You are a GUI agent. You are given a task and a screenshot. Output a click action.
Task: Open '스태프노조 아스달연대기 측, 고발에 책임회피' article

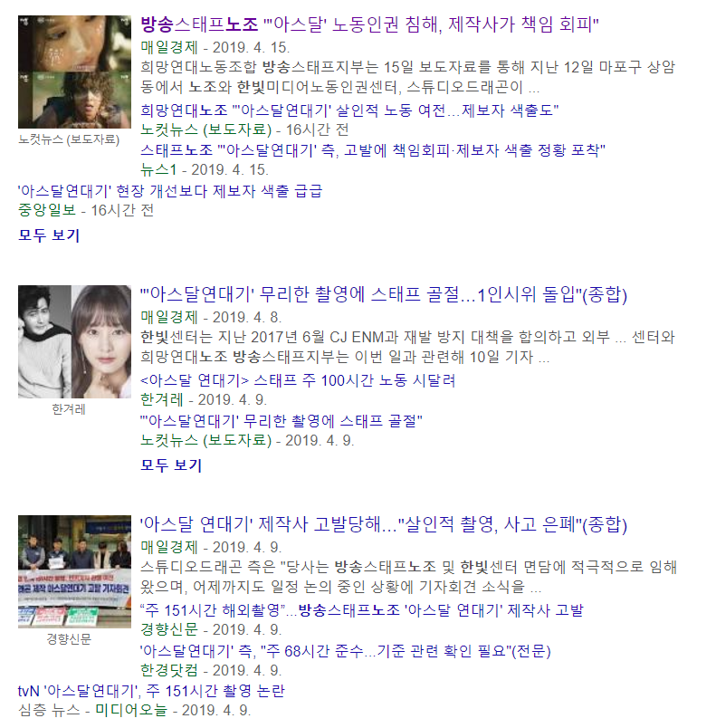click(x=373, y=150)
